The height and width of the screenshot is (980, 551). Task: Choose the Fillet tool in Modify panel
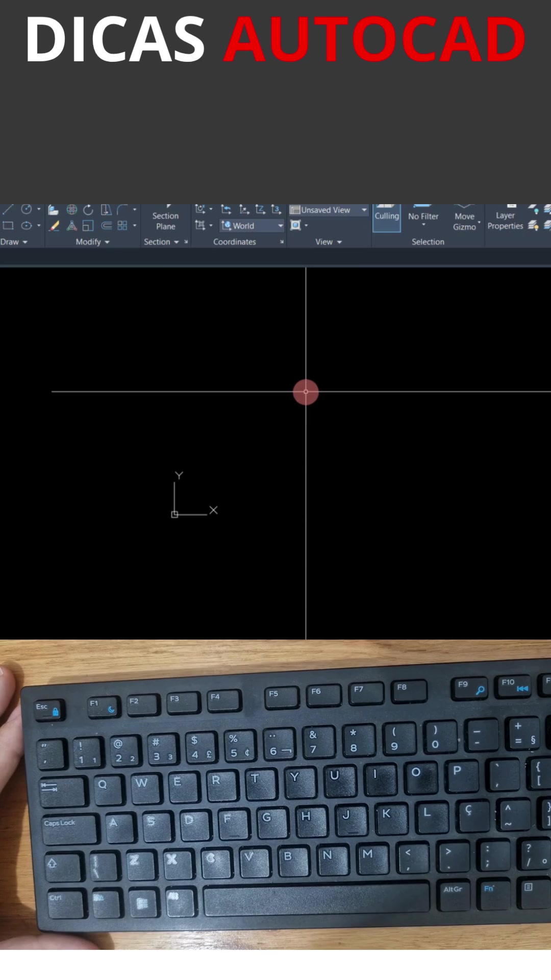tap(122, 210)
